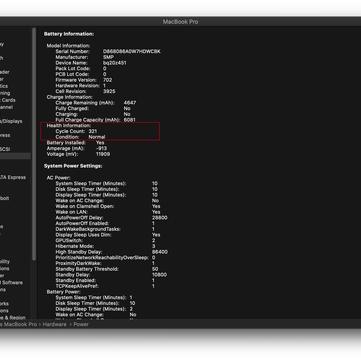Select the Full Charge Capacity value 6081
This screenshot has width=361, height=361.
[130, 120]
